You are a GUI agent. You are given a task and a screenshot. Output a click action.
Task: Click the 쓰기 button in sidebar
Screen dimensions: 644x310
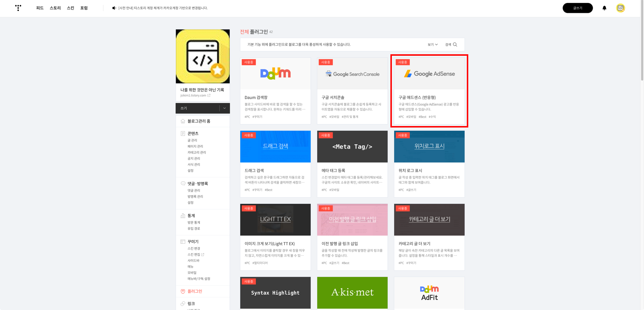[198, 108]
